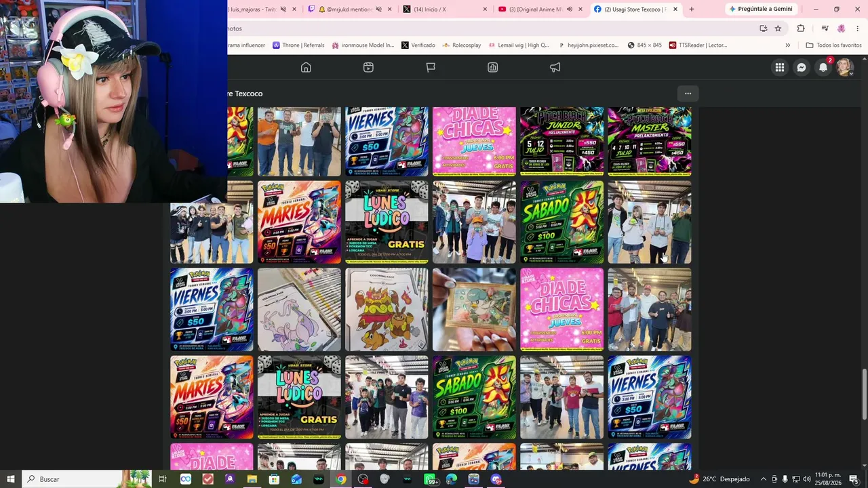Unmute the @mrjukd mention tab
This screenshot has height=488, width=868.
point(379,9)
